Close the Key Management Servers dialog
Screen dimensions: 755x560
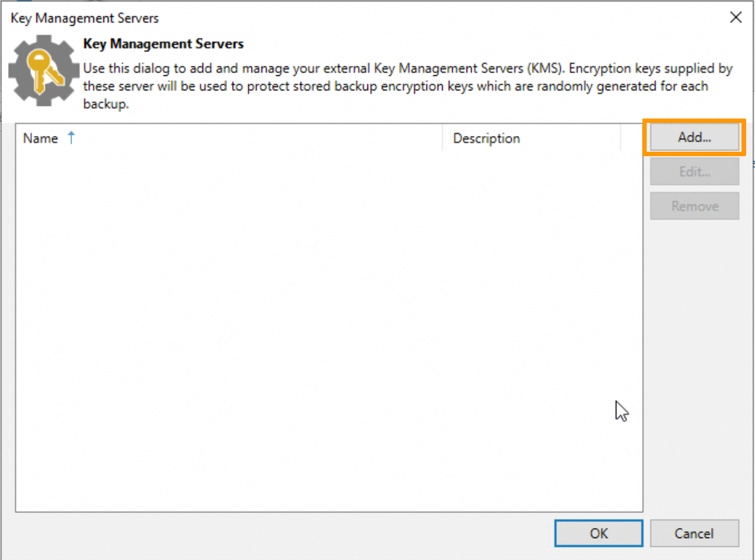736,17
